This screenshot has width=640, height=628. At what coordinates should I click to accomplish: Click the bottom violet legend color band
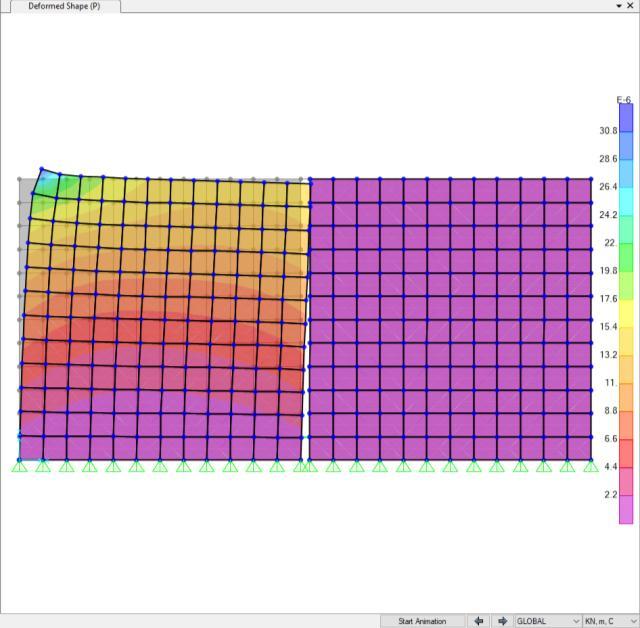(626, 510)
